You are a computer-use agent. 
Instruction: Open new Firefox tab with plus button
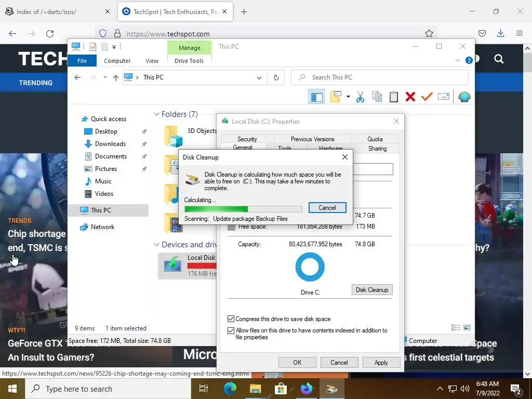click(x=244, y=12)
